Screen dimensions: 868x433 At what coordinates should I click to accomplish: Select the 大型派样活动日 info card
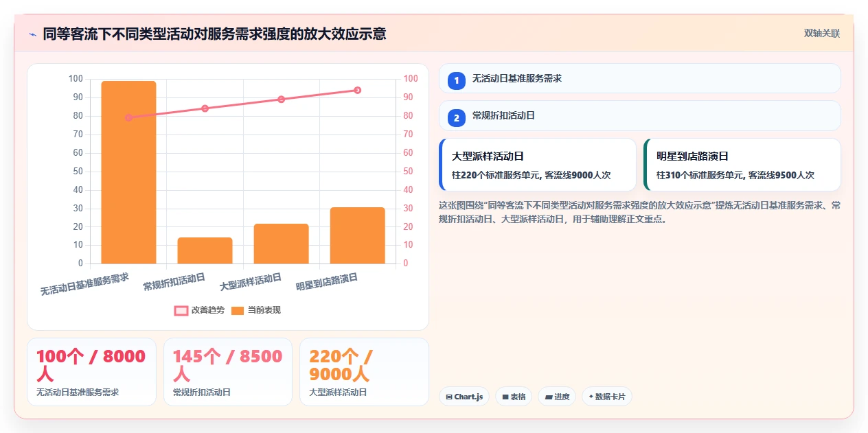click(538, 165)
